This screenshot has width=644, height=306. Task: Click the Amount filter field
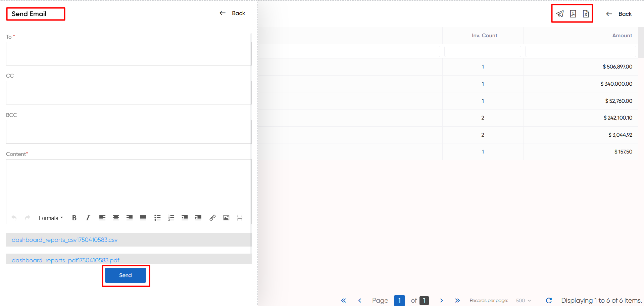tap(581, 51)
